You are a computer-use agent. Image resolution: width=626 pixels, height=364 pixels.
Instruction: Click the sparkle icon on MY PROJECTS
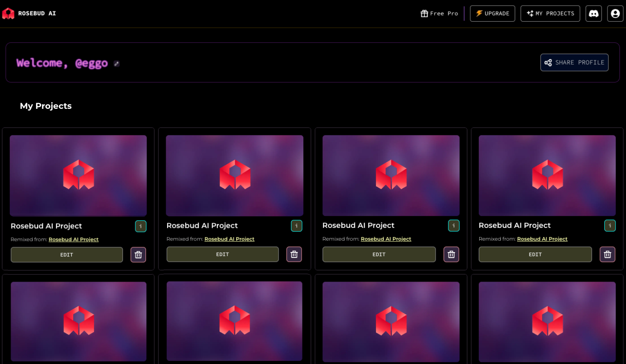coord(530,13)
